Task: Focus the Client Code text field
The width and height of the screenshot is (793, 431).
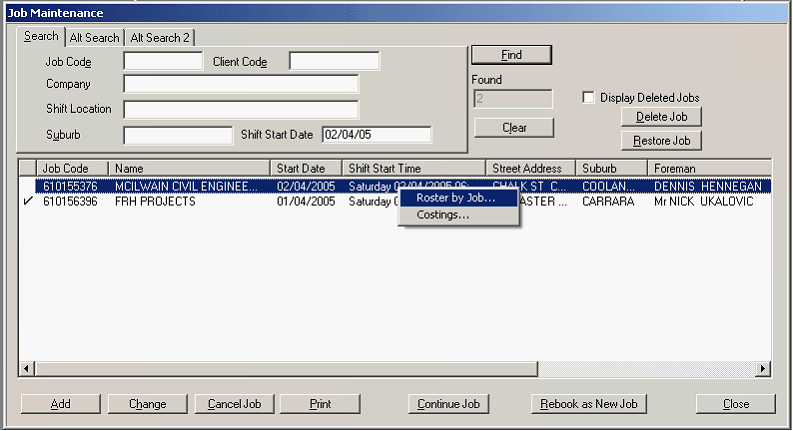Action: 334,62
